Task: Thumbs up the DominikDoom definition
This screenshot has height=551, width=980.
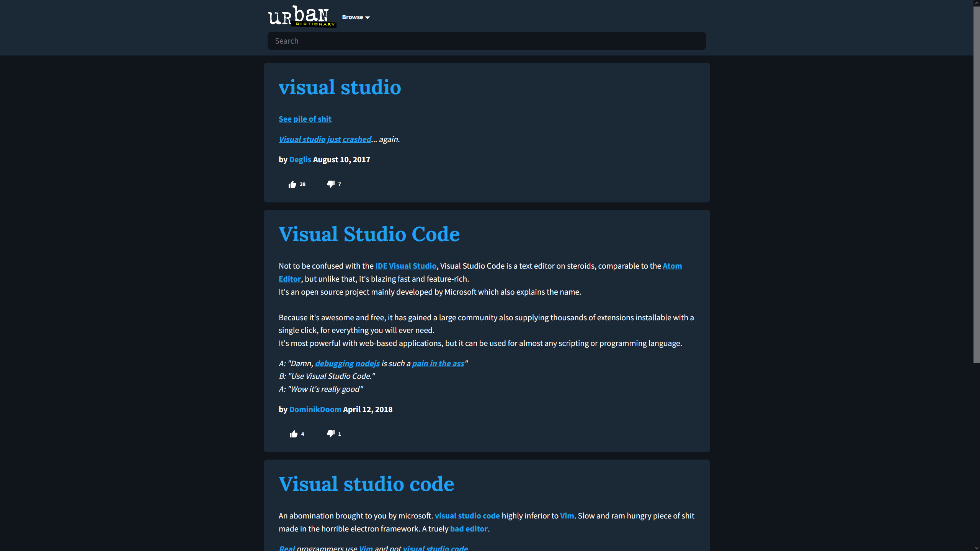Action: [x=294, y=434]
